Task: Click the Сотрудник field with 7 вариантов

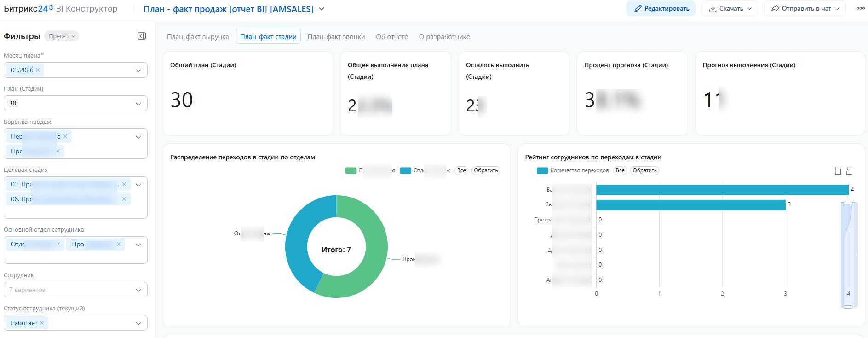Action: pyautogui.click(x=75, y=290)
